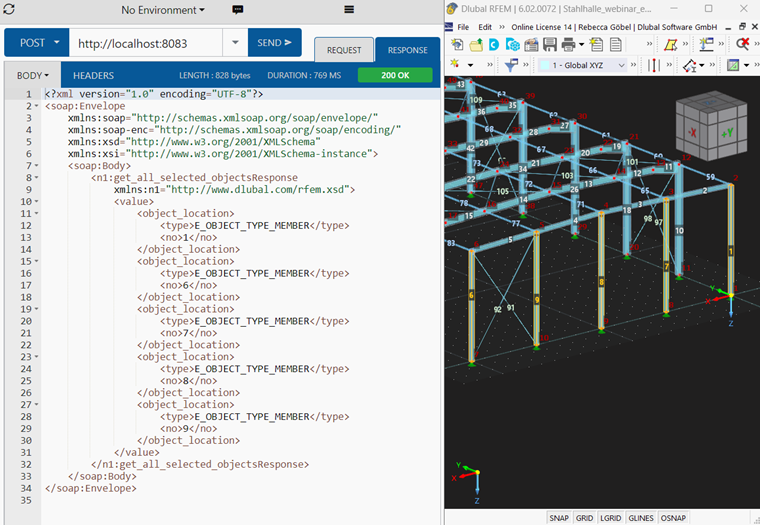Screen dimensions: 760x525
Task: Open the HEADERS tab
Action: 94,76
